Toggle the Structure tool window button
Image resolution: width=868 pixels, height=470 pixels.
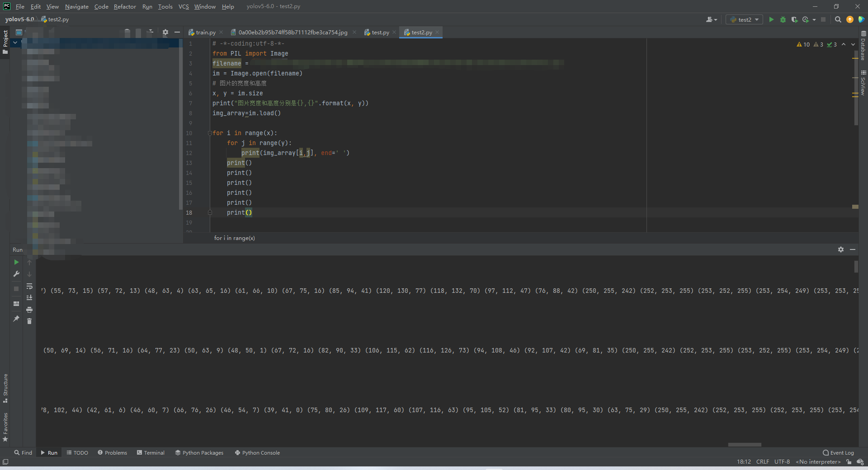click(5, 388)
